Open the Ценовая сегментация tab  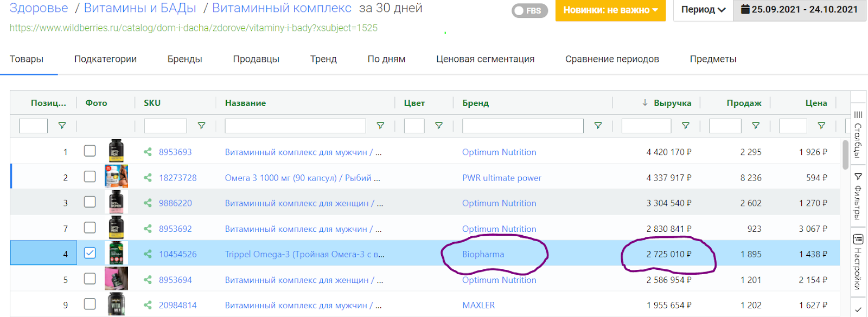tap(485, 59)
